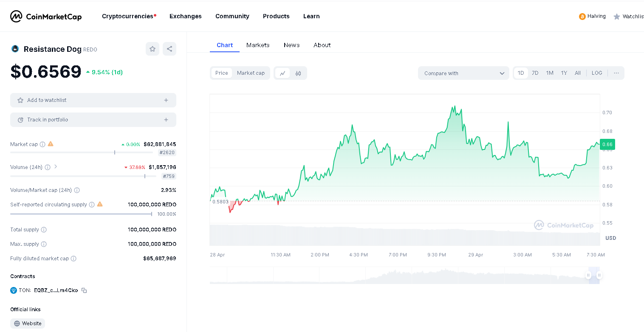Viewport: 644px width, 332px height.
Task: Switch to the Markets tab
Action: click(x=258, y=45)
